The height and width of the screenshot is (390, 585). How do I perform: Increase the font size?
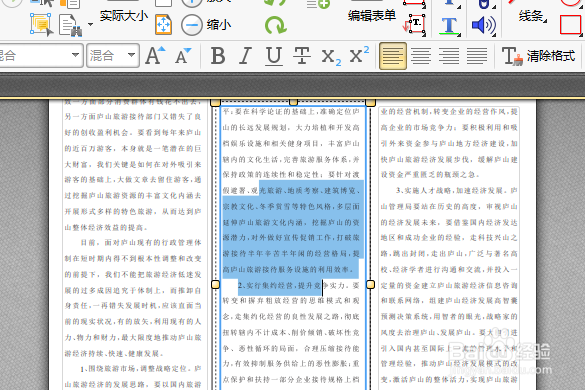click(x=155, y=56)
